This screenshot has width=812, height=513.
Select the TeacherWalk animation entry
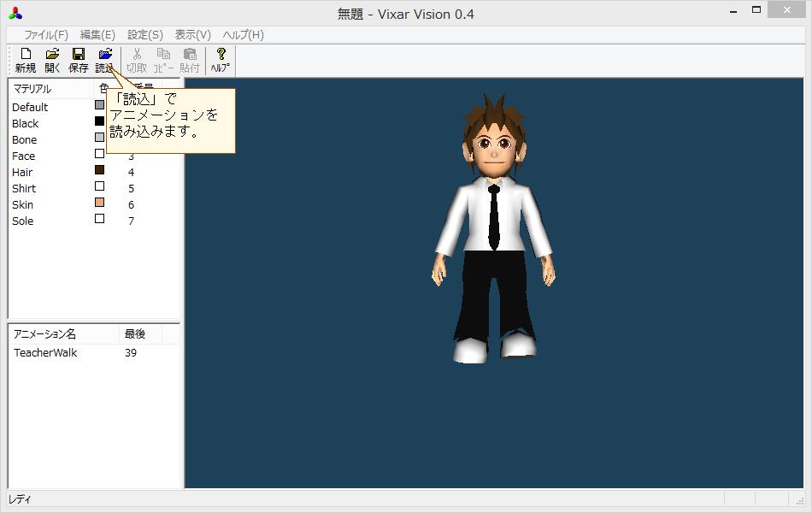(44, 352)
